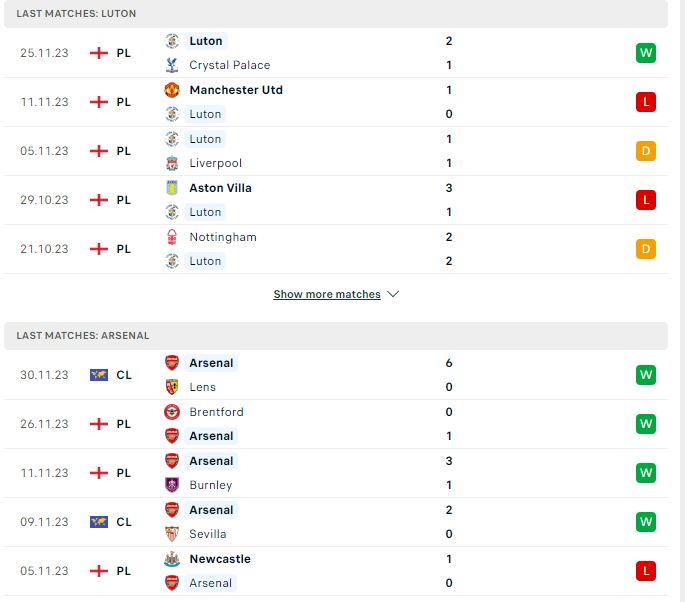Viewport: 685px width, 602px height.
Task: Select the Last Matches: Luton header
Action: [x=76, y=14]
